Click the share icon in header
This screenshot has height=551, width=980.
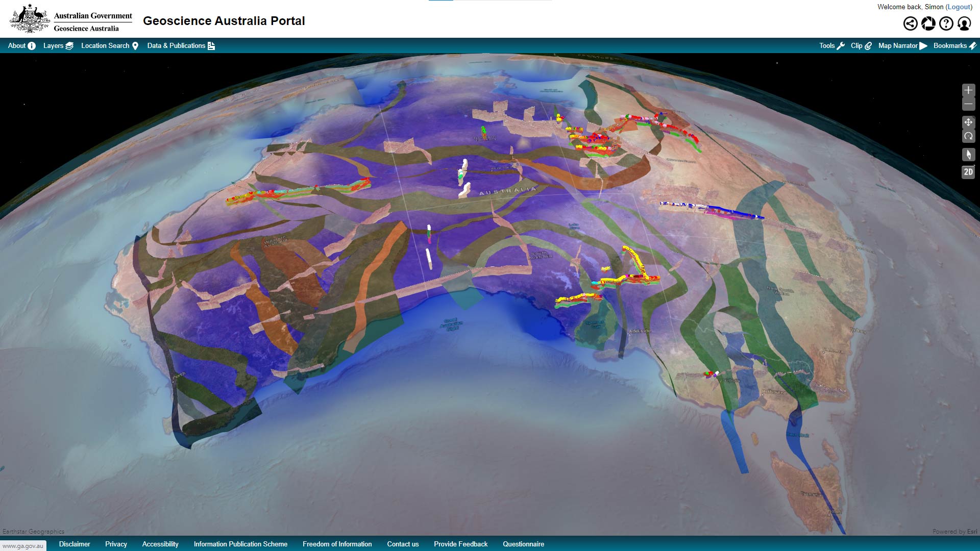(910, 23)
